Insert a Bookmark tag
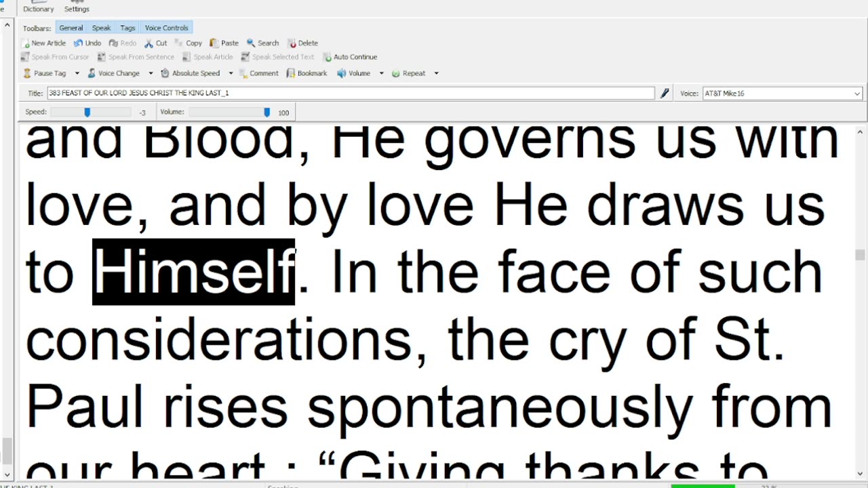 tap(307, 73)
